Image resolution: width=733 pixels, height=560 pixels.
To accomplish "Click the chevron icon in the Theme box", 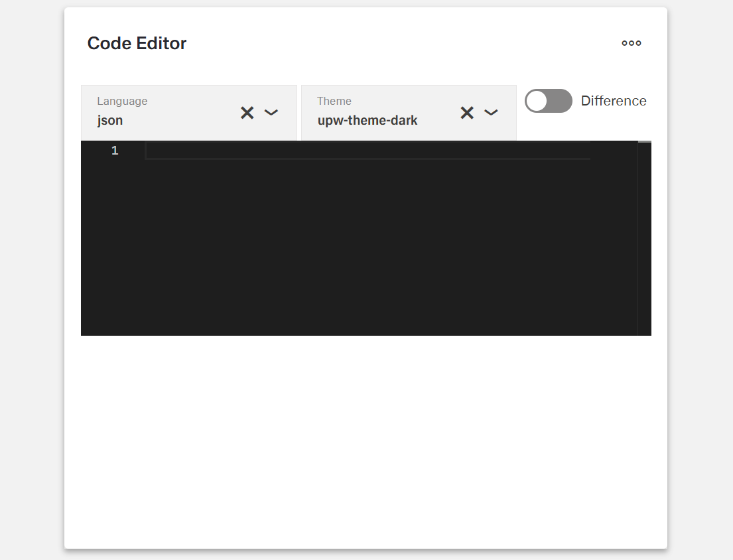I will (491, 113).
